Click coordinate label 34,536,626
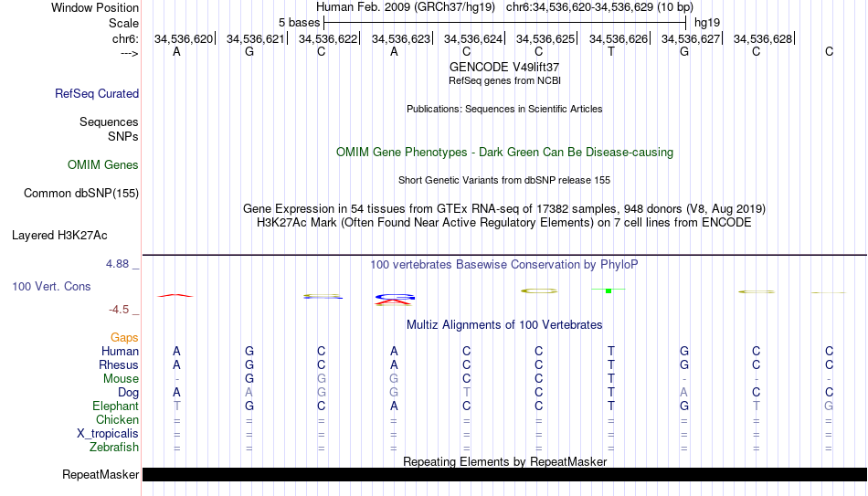Screen dimensions: 868x496 tap(619, 38)
